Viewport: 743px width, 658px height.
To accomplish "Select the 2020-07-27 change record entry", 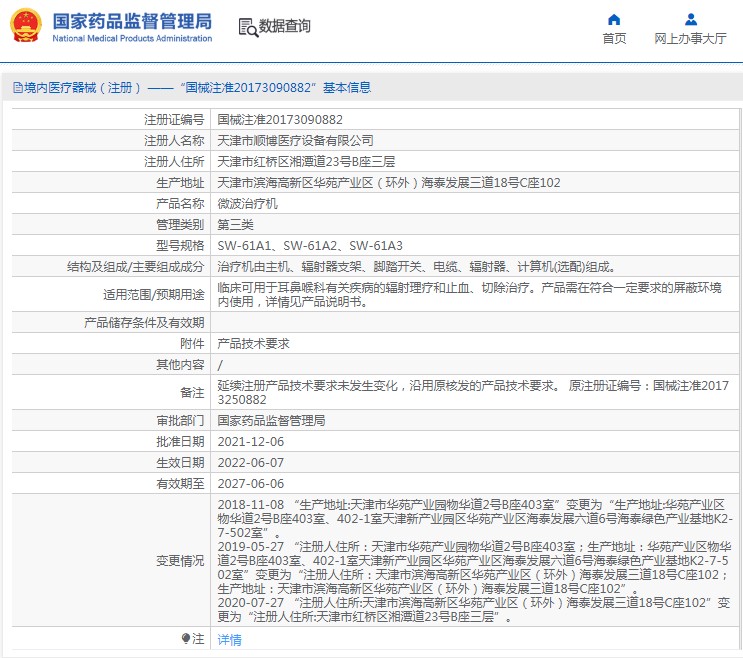I will [474, 610].
